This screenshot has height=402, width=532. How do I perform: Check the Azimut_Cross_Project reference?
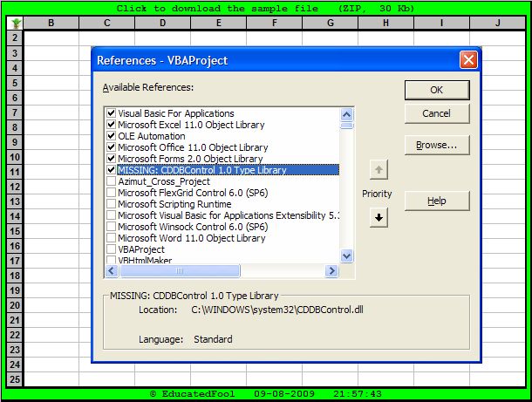tap(112, 181)
